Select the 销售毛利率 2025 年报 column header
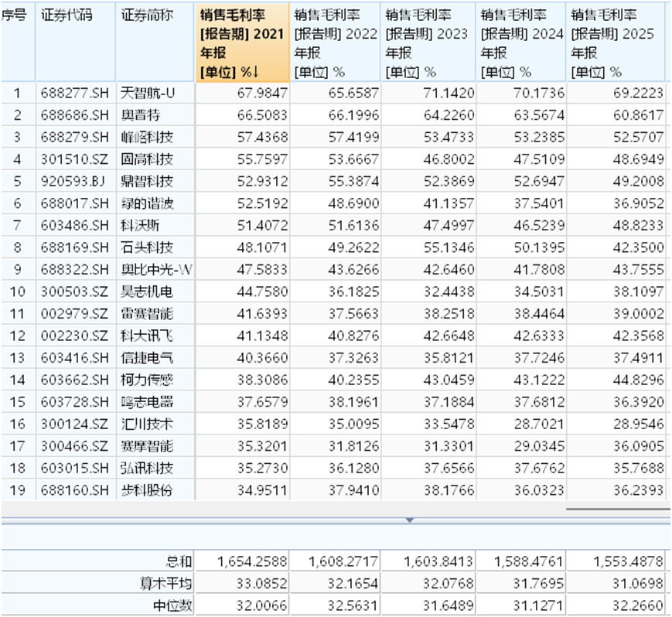The width and height of the screenshot is (672, 617). click(616, 43)
